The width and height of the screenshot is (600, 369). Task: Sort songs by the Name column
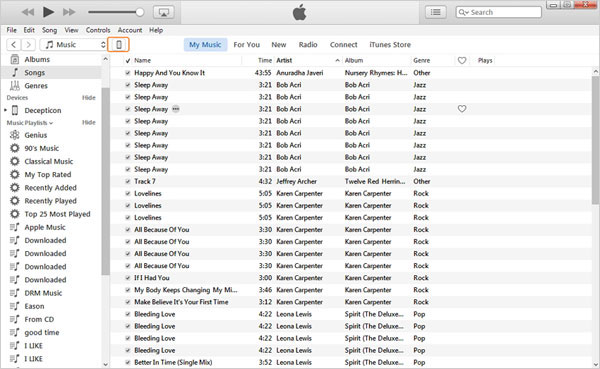pos(142,60)
